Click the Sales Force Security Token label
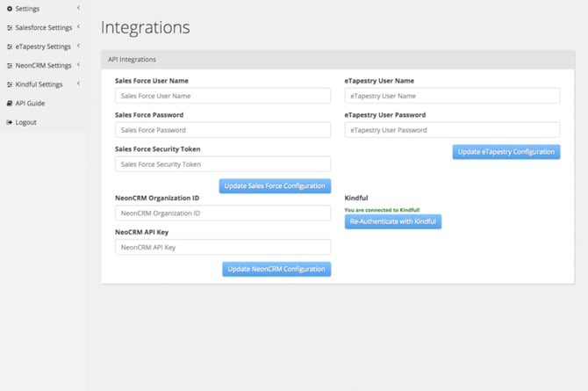This screenshot has width=588, height=391. (x=157, y=149)
